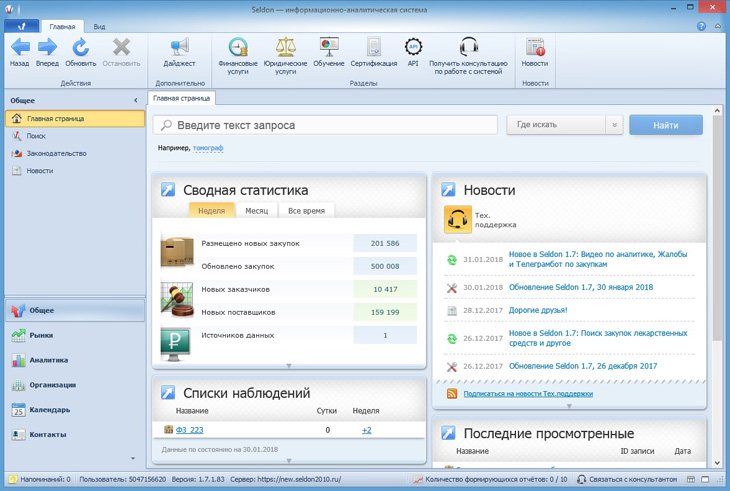Open the Дорогие друзья! news link
The width and height of the screenshot is (730, 491).
coord(538,310)
